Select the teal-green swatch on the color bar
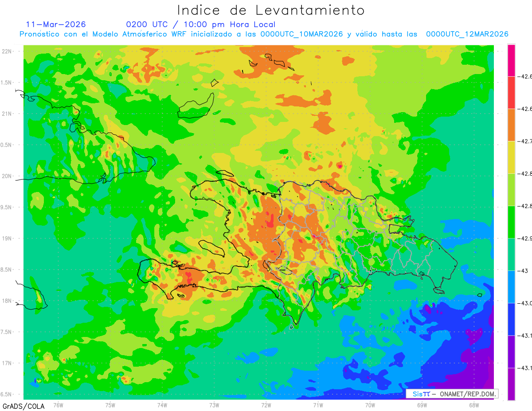 [511, 254]
